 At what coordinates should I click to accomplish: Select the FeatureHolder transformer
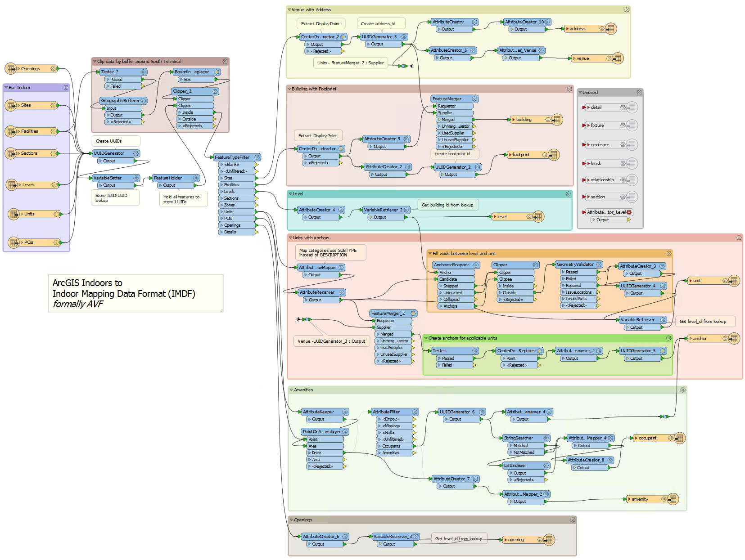176,178
